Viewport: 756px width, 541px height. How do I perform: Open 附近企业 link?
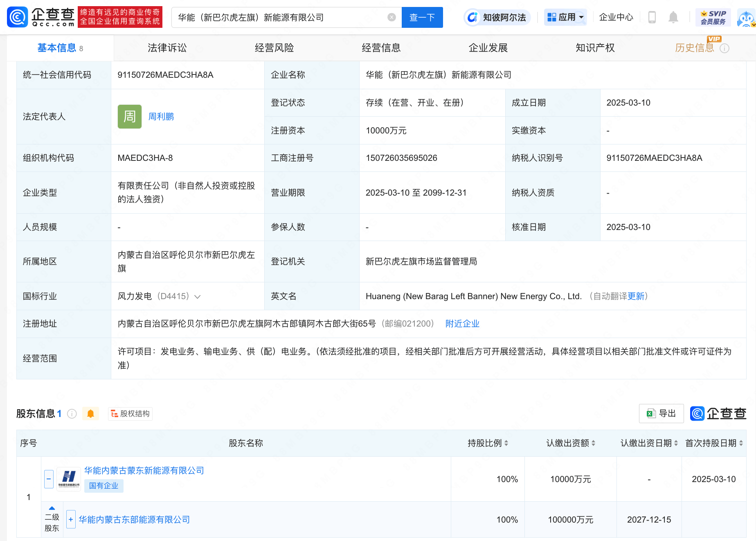pyautogui.click(x=462, y=324)
